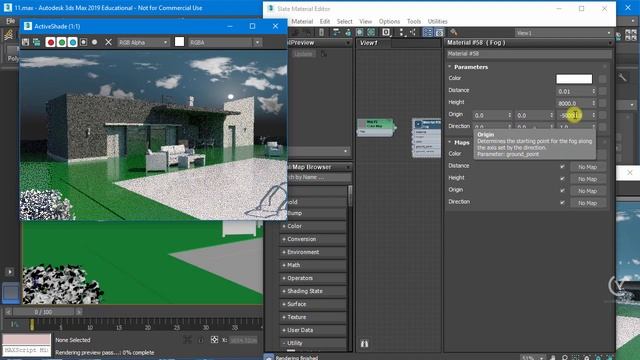Click the Delete Selected trash icon
This screenshot has height=360, width=640.
[322, 32]
